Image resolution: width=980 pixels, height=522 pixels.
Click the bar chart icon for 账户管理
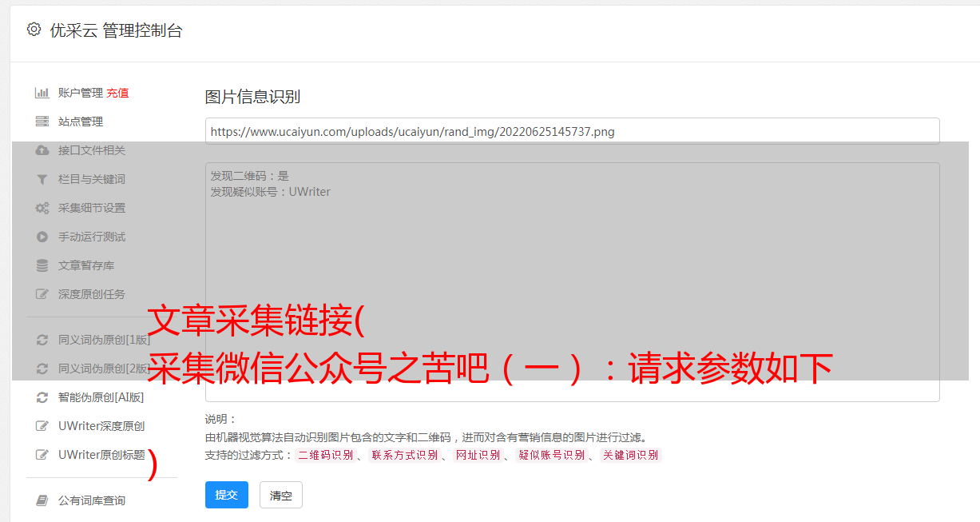(x=42, y=93)
